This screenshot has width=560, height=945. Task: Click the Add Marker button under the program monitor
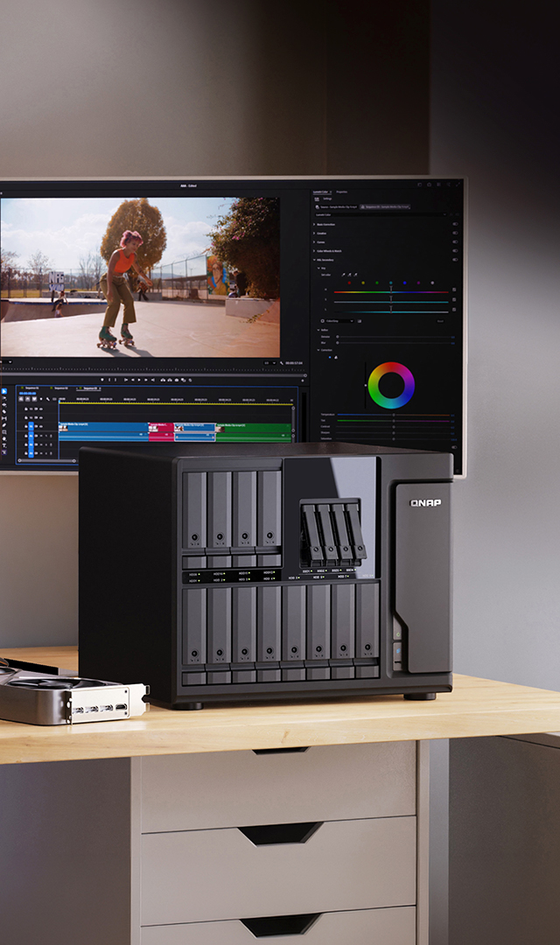tap(102, 380)
